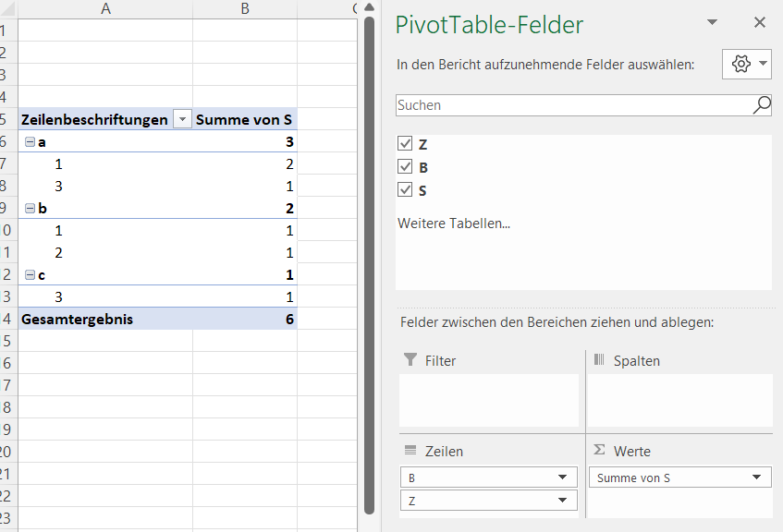Viewport: 783px width, 532px height.
Task: Click the Zeilen area rows icon
Action: pos(410,451)
